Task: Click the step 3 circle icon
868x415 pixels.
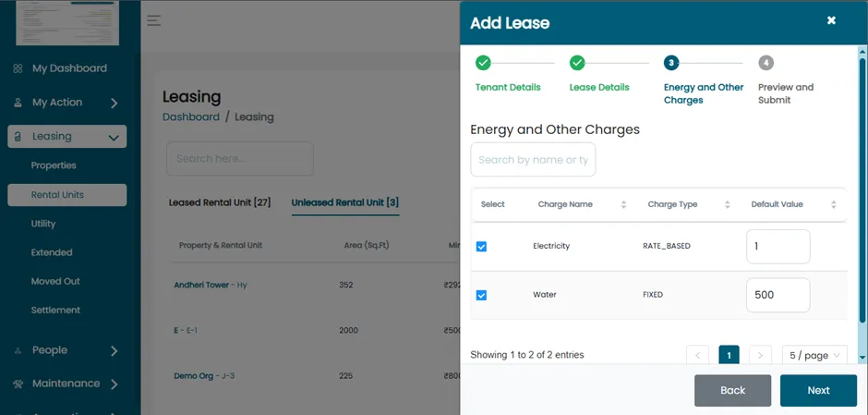Action: (x=671, y=63)
